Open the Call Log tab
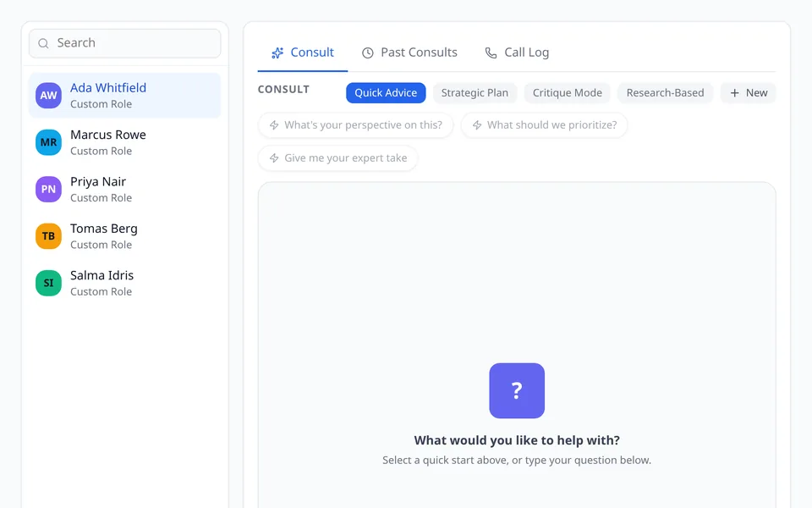The width and height of the screenshot is (812, 508). 517,52
